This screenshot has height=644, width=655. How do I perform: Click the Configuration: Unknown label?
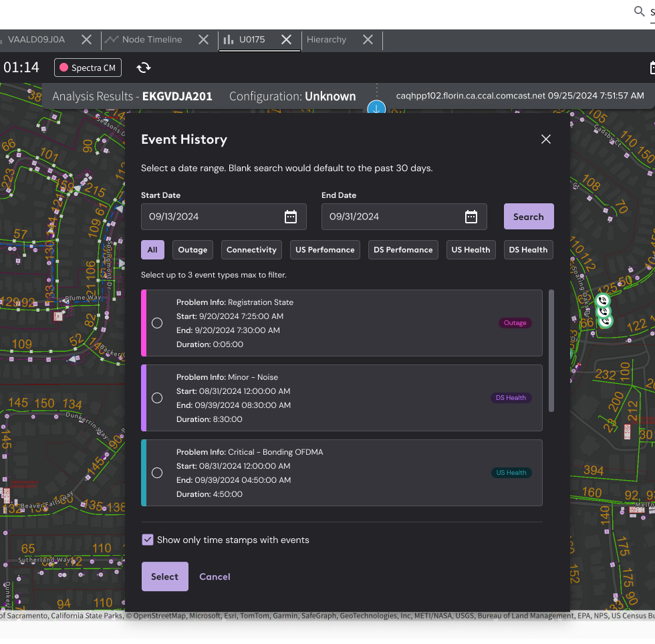[x=293, y=96]
